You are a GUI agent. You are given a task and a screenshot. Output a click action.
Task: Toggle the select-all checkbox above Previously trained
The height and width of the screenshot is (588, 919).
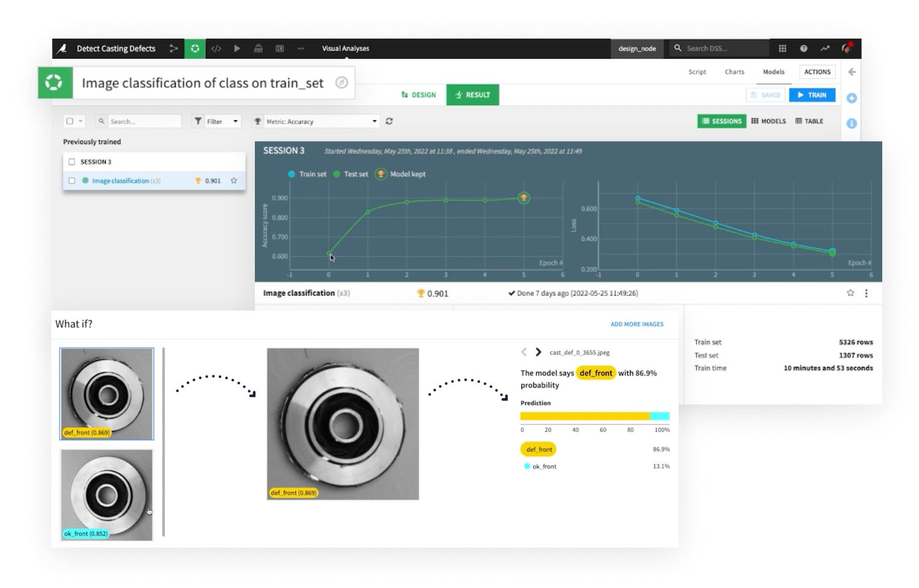[69, 121]
